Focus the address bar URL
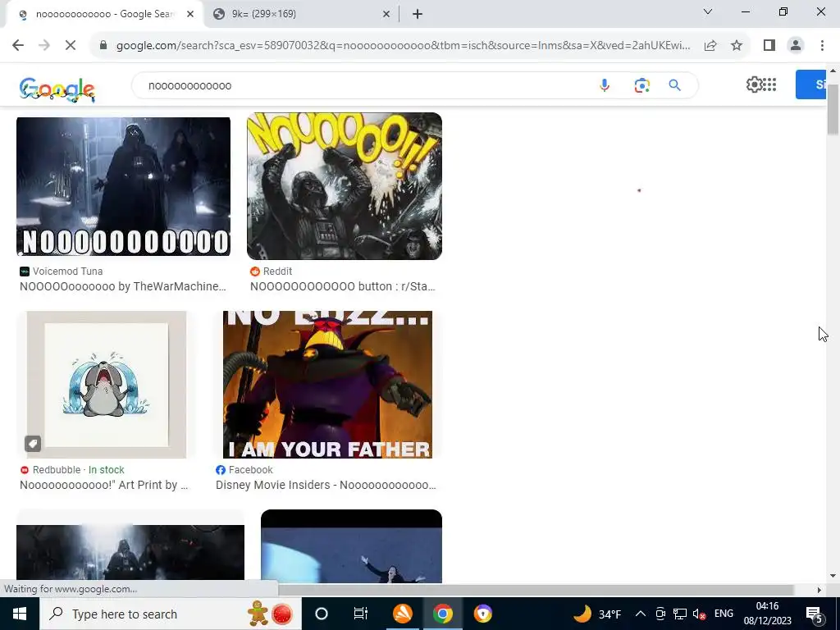840x630 pixels. click(x=403, y=46)
